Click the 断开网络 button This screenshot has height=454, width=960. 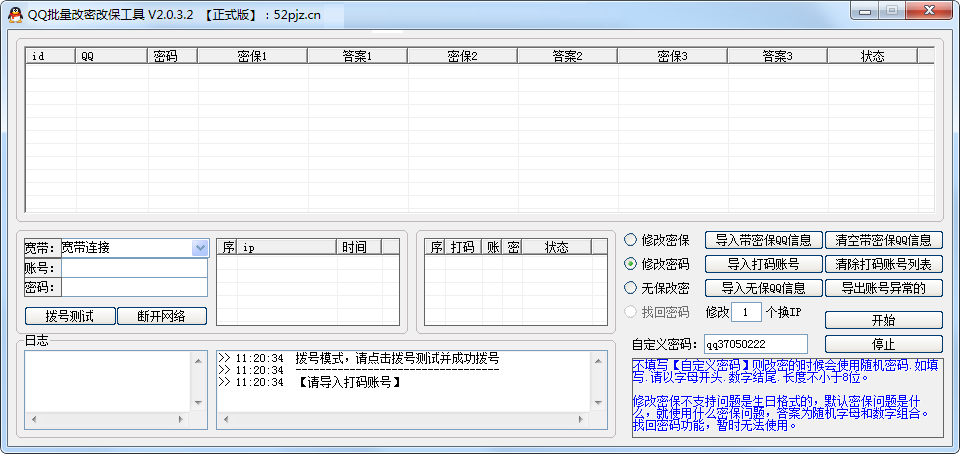click(162, 316)
